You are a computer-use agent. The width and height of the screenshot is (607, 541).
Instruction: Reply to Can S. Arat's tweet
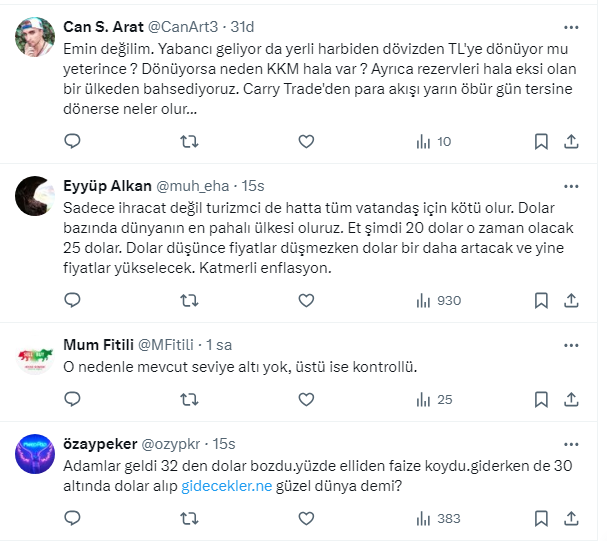tap(72, 141)
